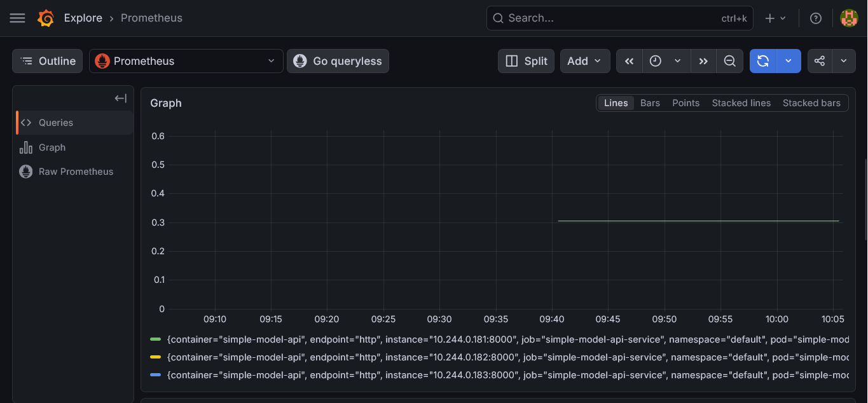Image resolution: width=868 pixels, height=403 pixels.
Task: Open the hamburger navigation menu
Action: [x=18, y=18]
